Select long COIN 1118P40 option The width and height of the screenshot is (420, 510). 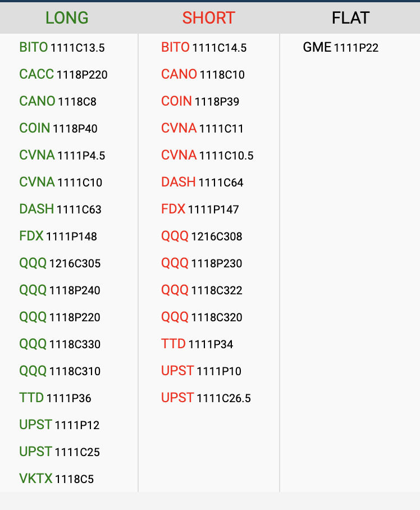click(x=58, y=129)
